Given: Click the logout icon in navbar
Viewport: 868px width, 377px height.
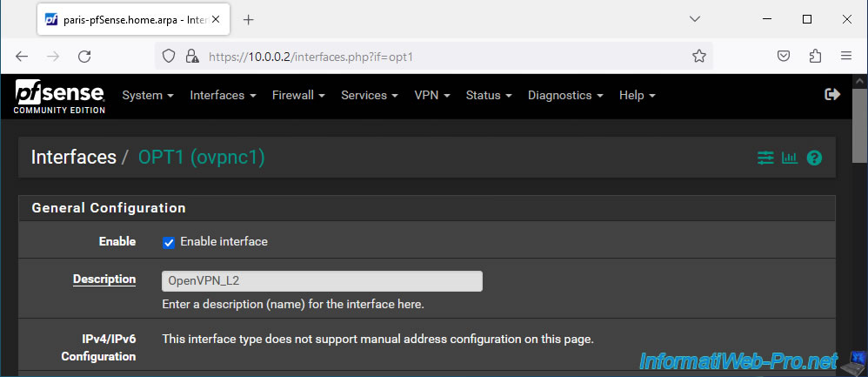Looking at the screenshot, I should point(832,94).
